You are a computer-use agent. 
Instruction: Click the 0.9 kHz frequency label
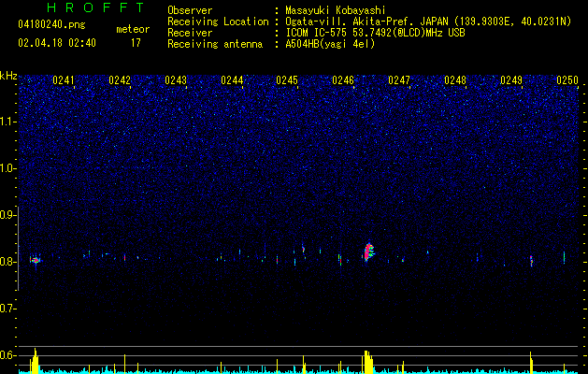(x=7, y=215)
